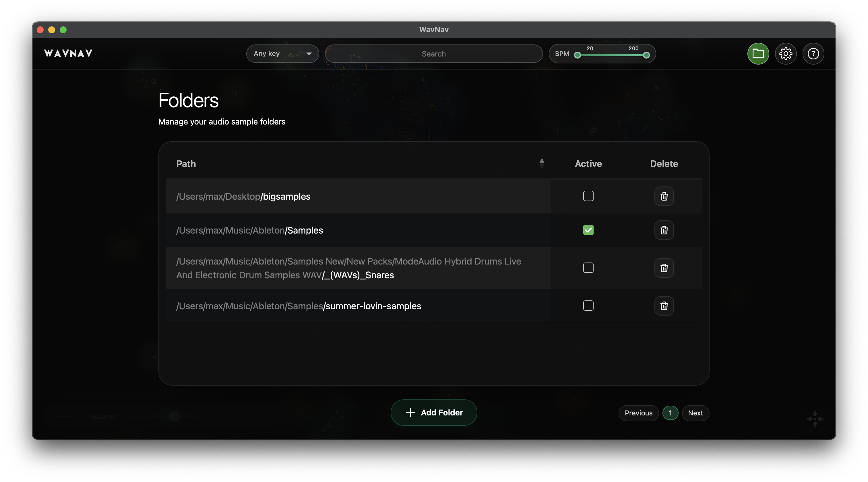Go to the Previous page
Screen dimensions: 868x482
(638, 413)
